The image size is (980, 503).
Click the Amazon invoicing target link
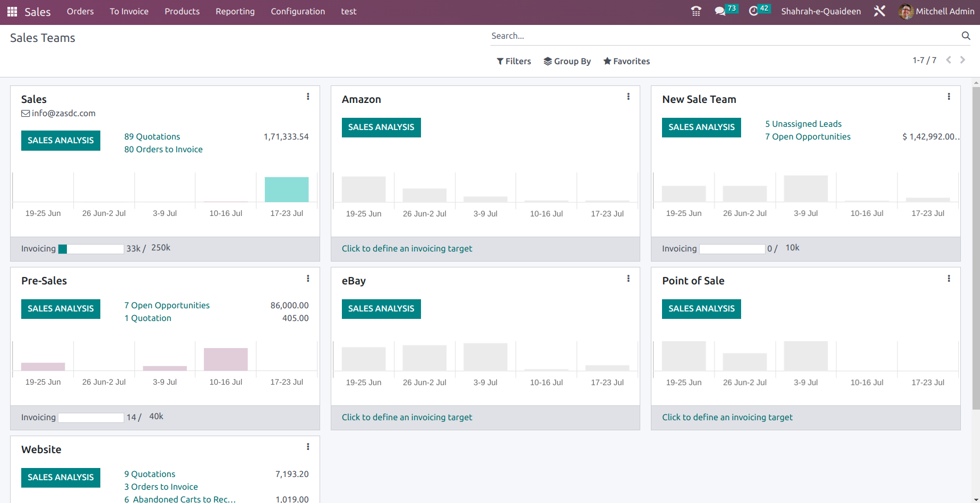[407, 248]
